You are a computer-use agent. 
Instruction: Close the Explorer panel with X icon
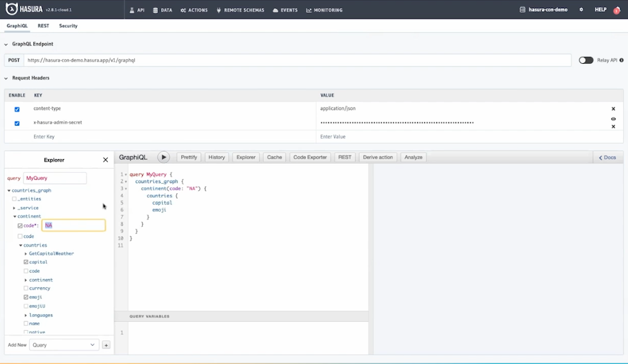pos(105,160)
